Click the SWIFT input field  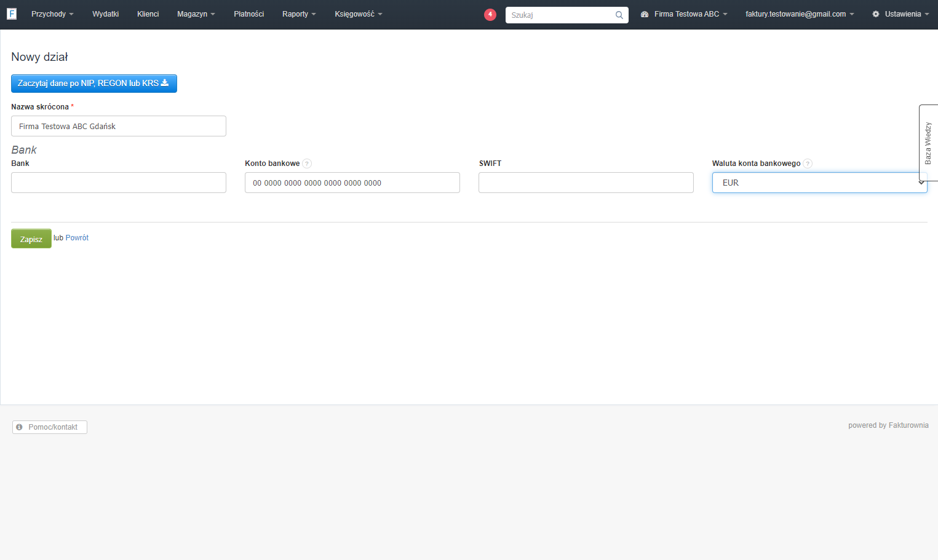pyautogui.click(x=586, y=183)
